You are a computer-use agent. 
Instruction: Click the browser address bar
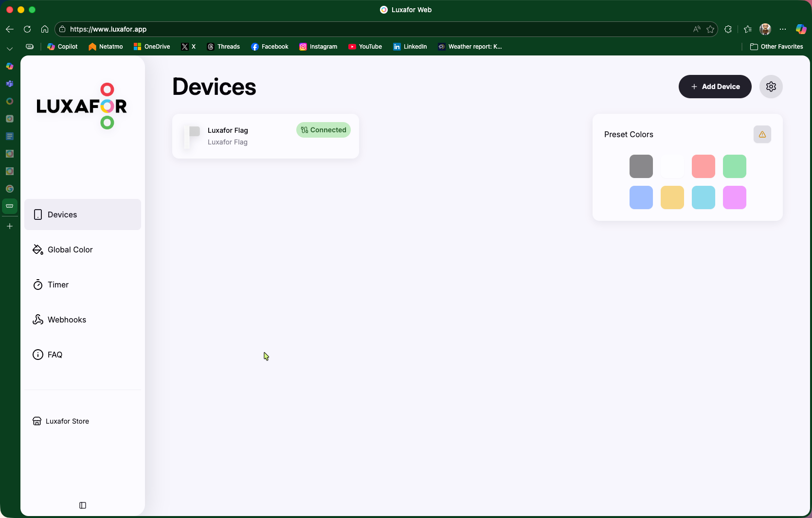[341, 29]
